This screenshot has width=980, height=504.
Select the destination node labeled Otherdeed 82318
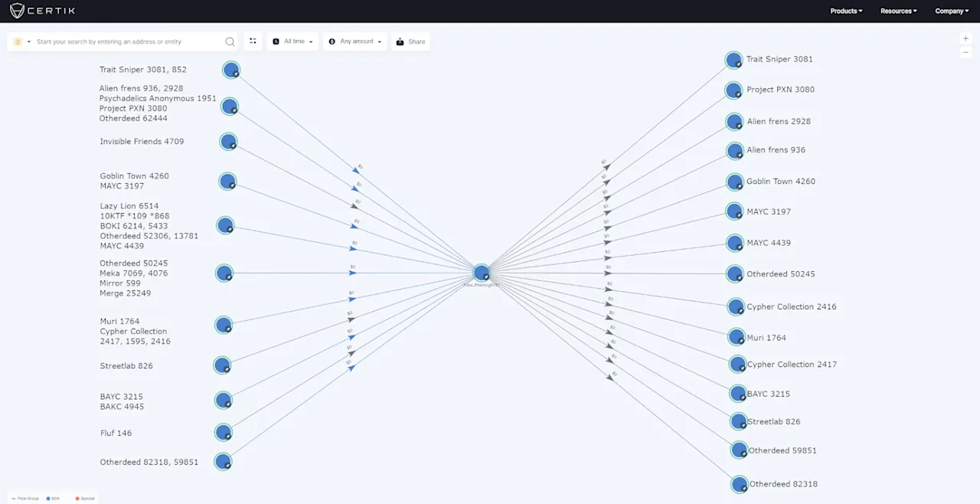point(740,484)
